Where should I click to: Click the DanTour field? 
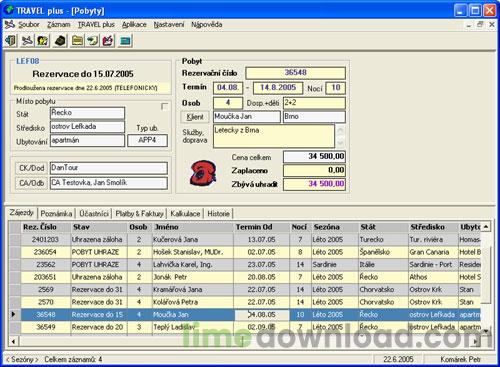pos(109,168)
